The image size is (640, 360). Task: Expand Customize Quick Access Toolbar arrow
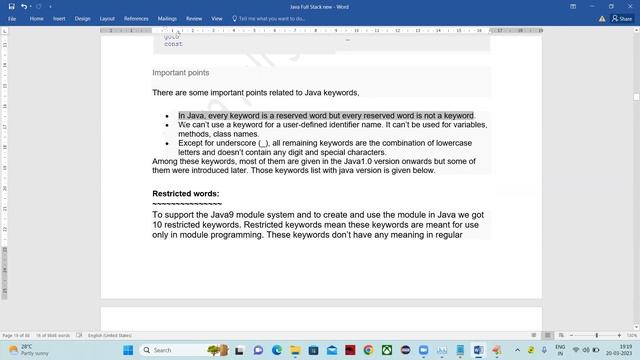click(x=50, y=7)
